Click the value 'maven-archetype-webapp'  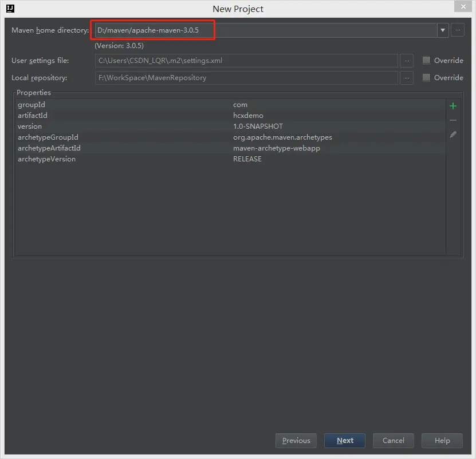pos(276,148)
